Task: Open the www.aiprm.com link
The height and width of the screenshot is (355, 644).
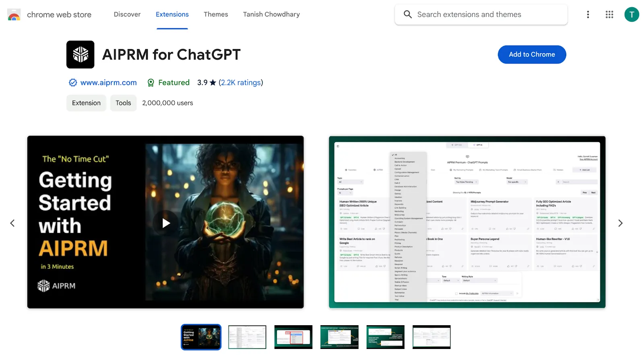Action: point(109,83)
